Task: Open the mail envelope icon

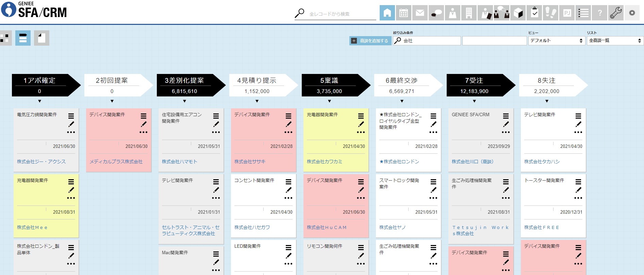Action: click(x=420, y=13)
